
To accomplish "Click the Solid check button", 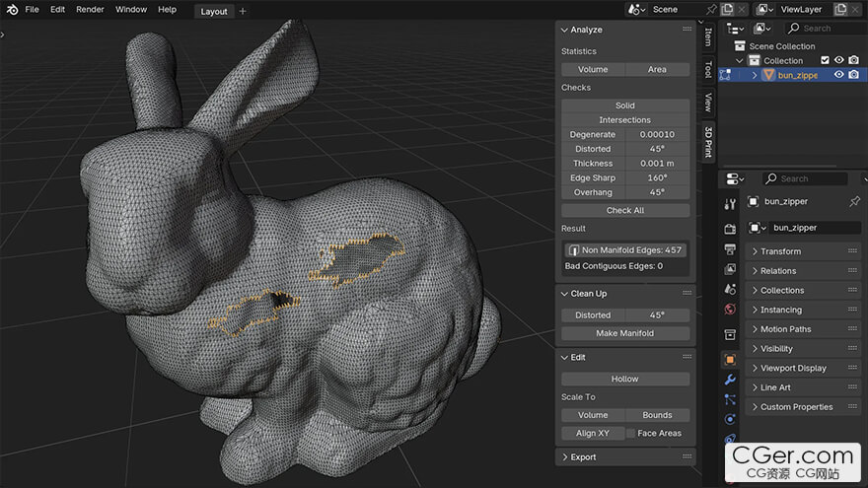I will tap(625, 105).
